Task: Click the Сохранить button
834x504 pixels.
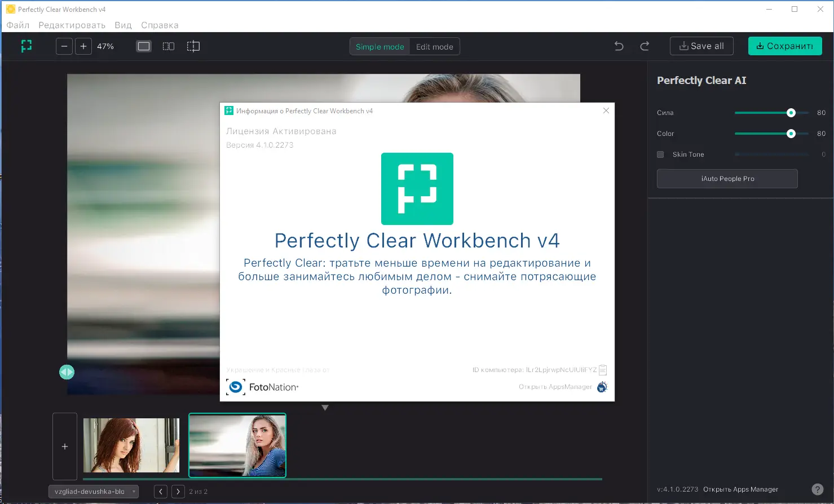Action: click(785, 46)
